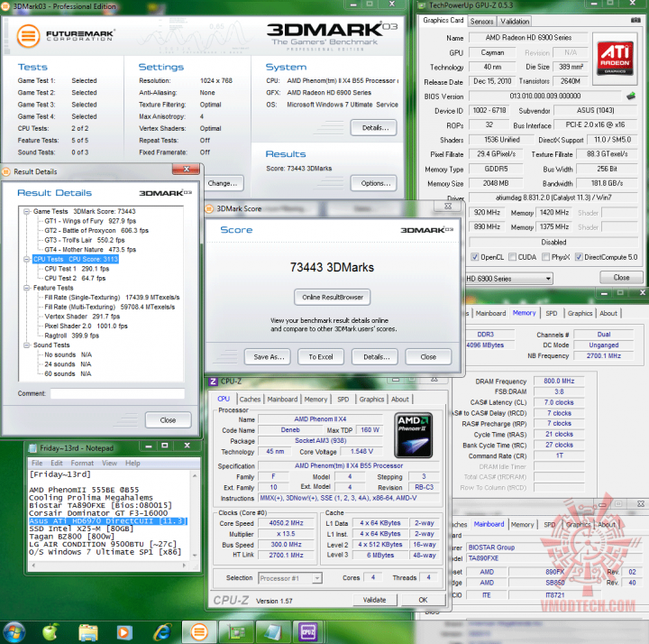Screen dimensions: 649x644
Task: Export the score with To Excel
Action: pos(321,357)
